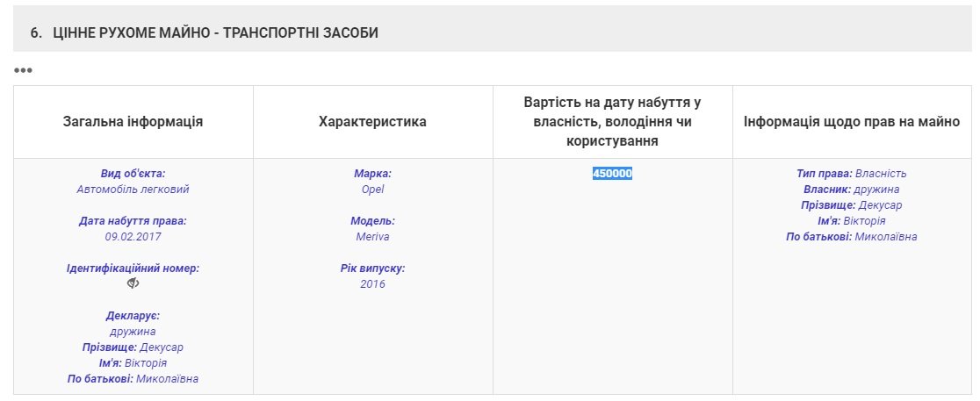Click the 'Вартість на дату набуття' column header

point(612,122)
